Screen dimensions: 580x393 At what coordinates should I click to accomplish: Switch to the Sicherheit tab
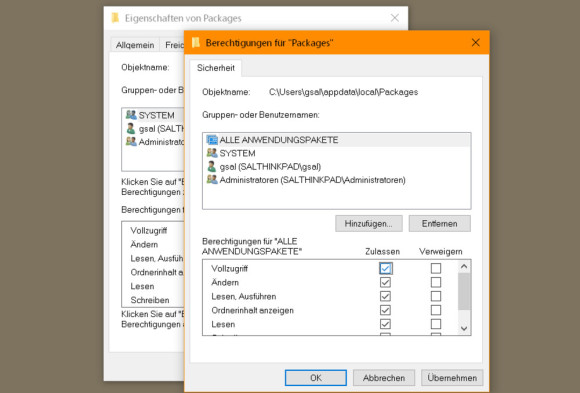pyautogui.click(x=216, y=68)
